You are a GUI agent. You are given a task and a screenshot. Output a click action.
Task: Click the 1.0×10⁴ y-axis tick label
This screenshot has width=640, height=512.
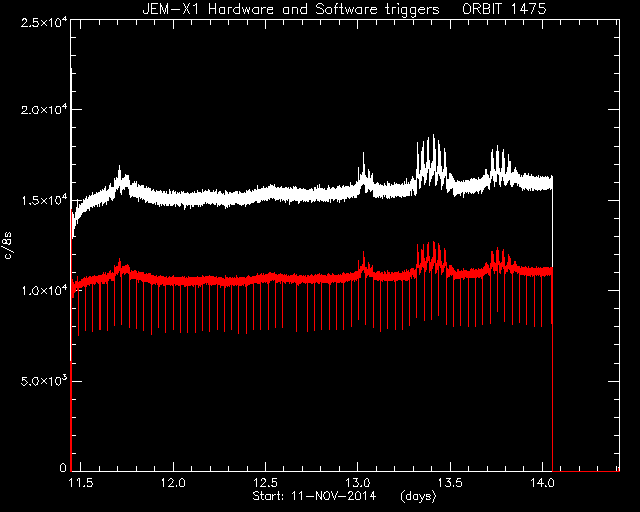coord(44,291)
